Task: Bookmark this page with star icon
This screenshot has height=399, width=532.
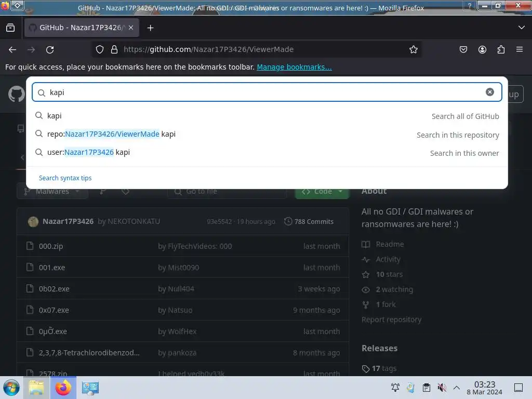Action: (x=413, y=49)
